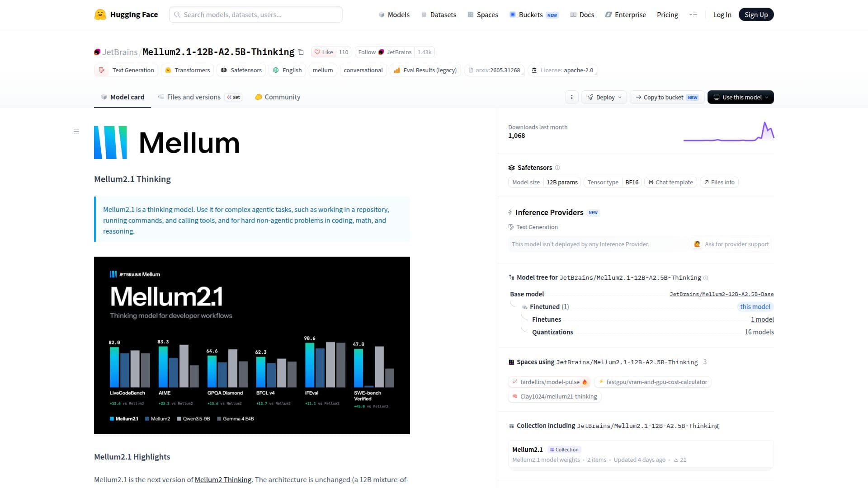Click the Log In link
This screenshot has height=488, width=868.
click(722, 14)
